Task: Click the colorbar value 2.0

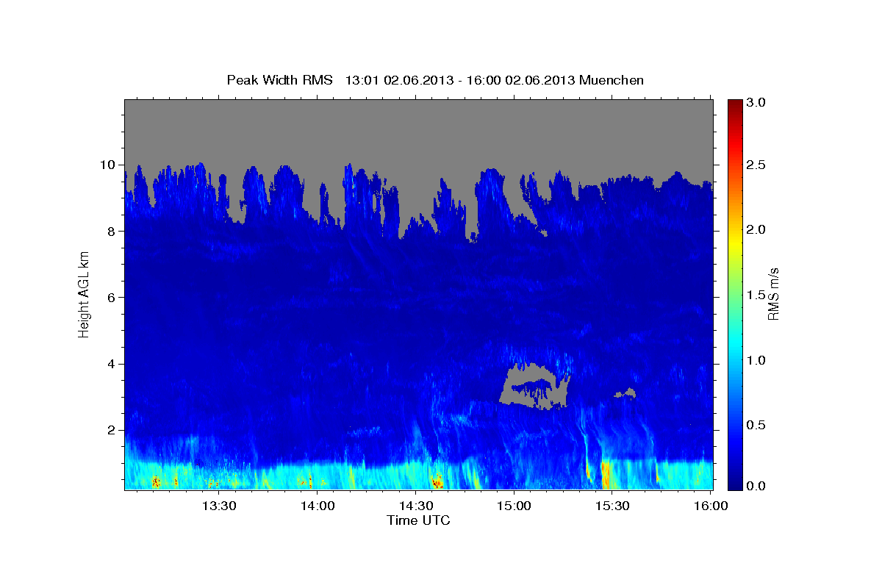Action: pos(757,230)
